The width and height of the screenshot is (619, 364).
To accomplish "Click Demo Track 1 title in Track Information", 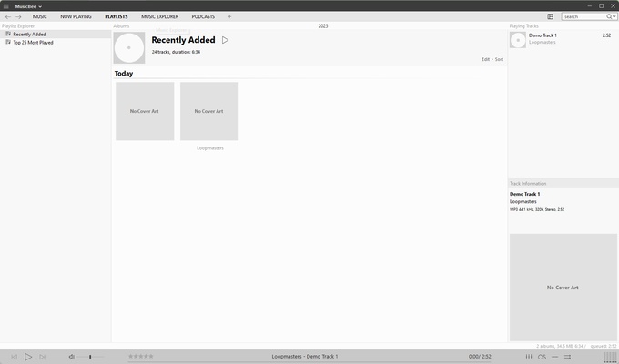I will [x=524, y=194].
